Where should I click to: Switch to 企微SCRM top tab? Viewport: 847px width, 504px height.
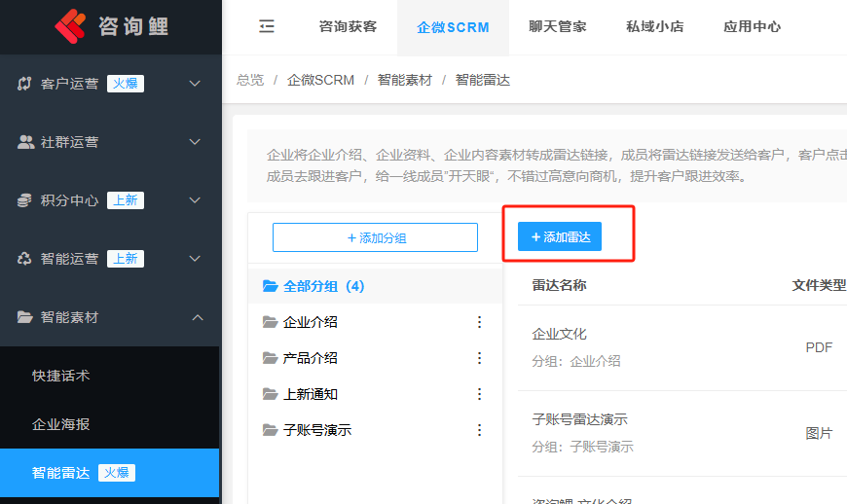453,27
